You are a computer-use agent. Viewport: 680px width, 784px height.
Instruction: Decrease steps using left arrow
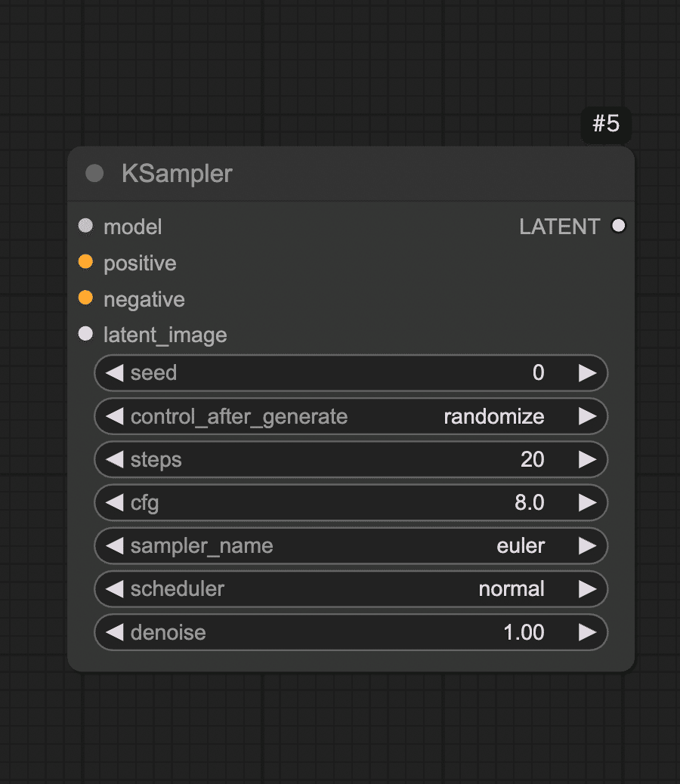[115, 459]
